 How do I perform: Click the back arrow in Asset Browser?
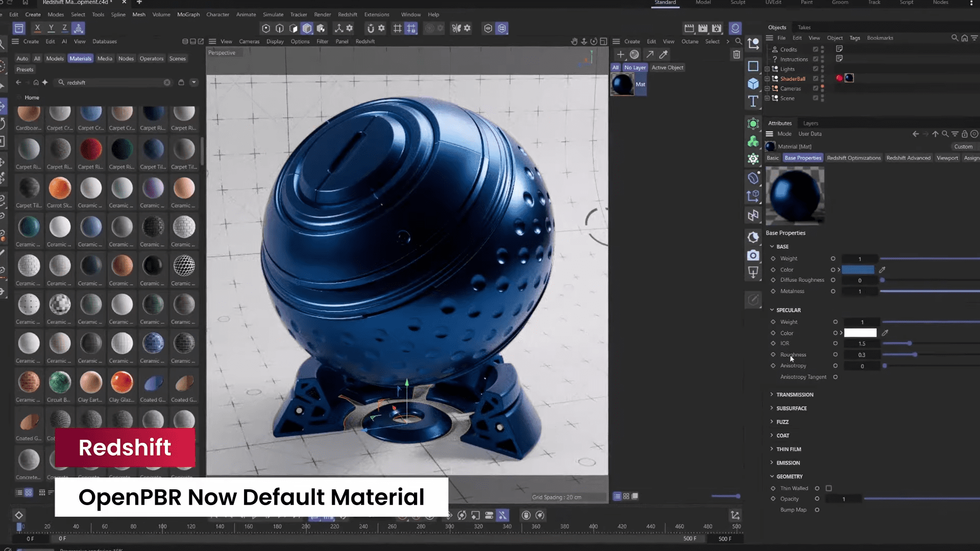(19, 82)
